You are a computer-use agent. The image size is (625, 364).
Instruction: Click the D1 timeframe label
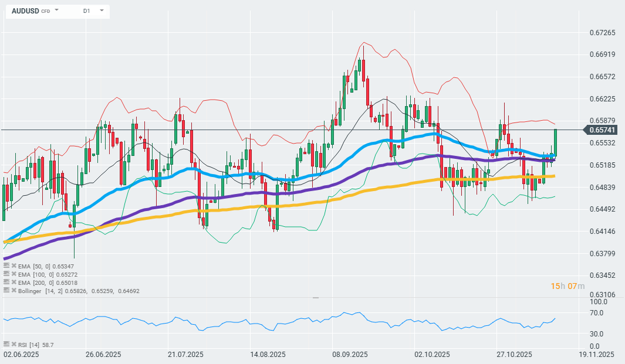click(x=86, y=11)
